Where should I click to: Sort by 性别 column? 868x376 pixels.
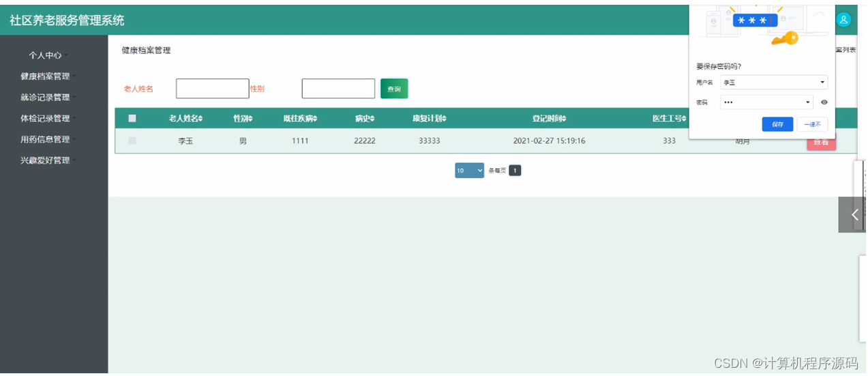click(x=243, y=119)
